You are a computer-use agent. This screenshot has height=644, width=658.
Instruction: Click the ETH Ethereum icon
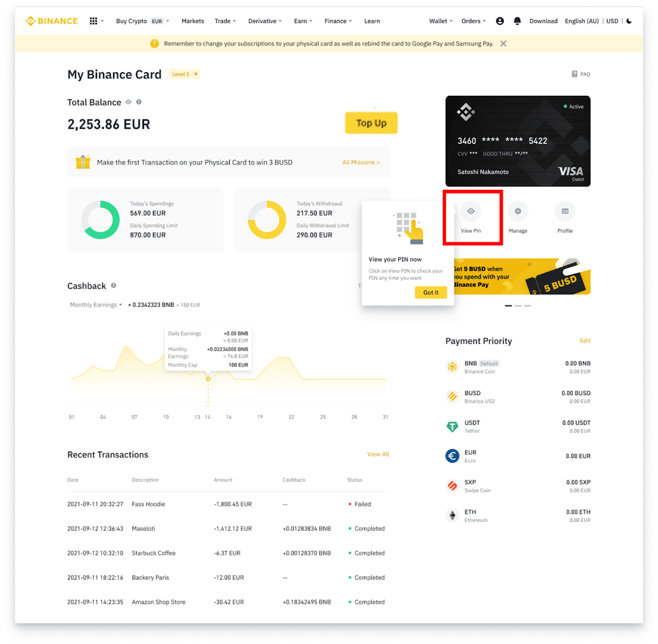(452, 515)
